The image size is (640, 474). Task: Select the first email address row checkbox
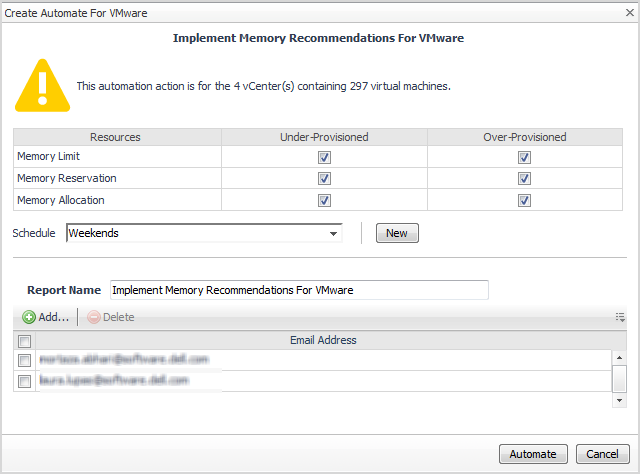(25, 360)
